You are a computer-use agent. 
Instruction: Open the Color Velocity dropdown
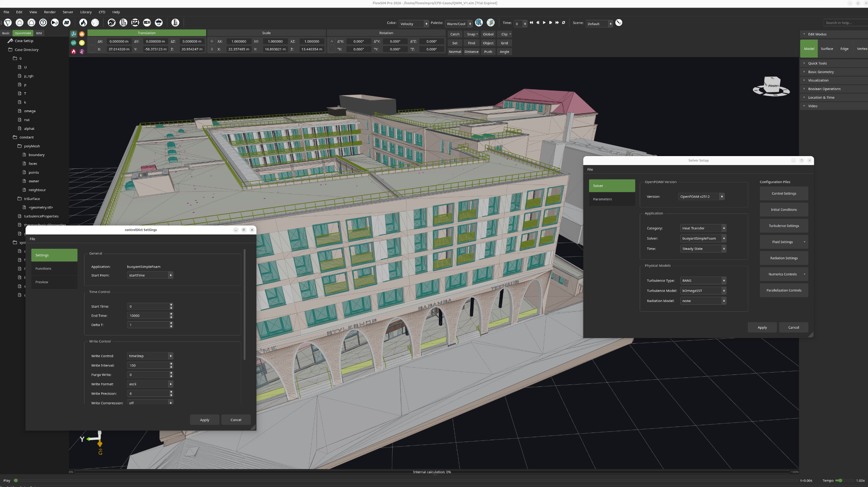413,23
